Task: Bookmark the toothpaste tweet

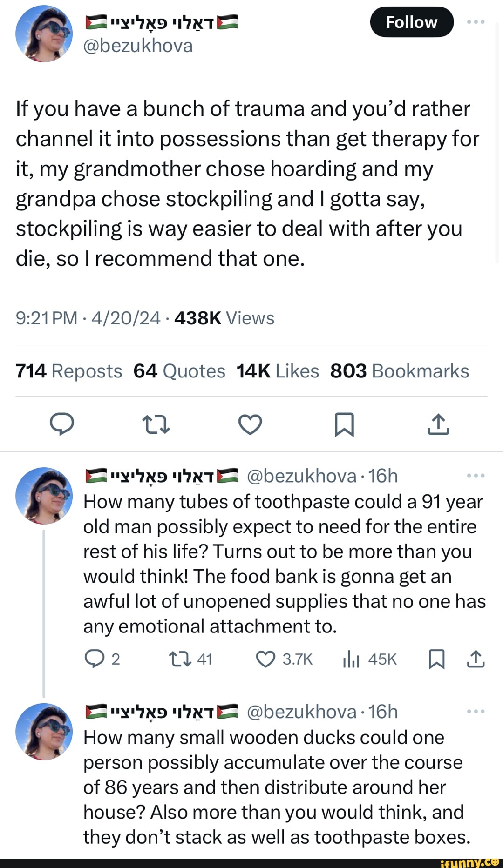Action: [x=436, y=659]
